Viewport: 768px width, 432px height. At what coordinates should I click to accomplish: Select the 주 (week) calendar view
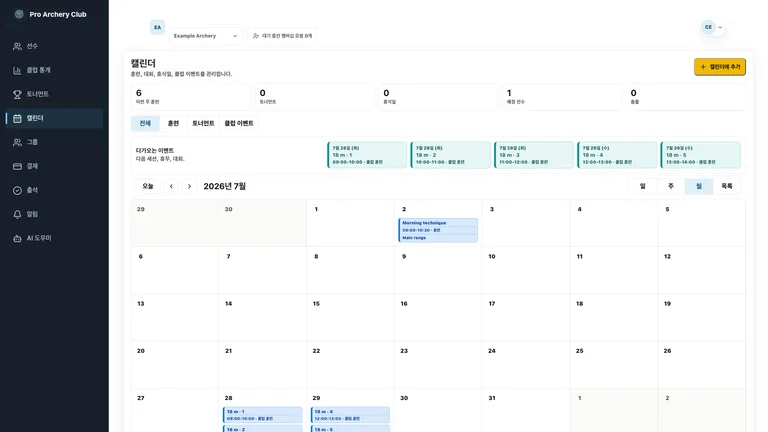coord(671,186)
